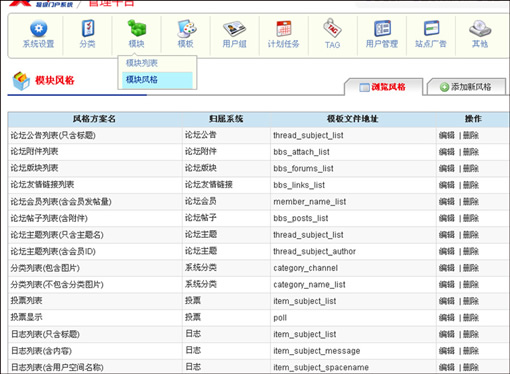
Task: Delete the 投票列表 style
Action: 471,301
